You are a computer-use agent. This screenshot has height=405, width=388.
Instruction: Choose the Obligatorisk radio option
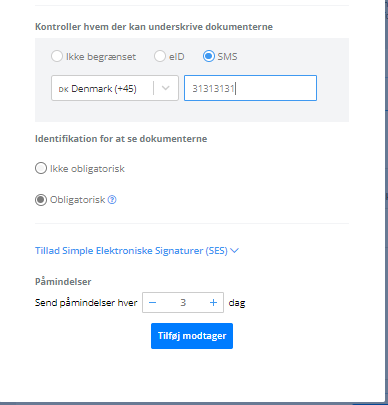pos(41,200)
